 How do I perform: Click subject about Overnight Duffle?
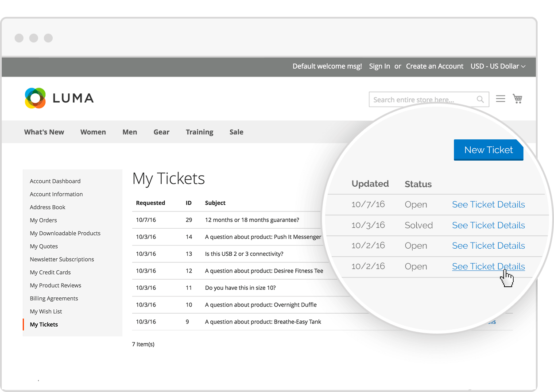261,305
